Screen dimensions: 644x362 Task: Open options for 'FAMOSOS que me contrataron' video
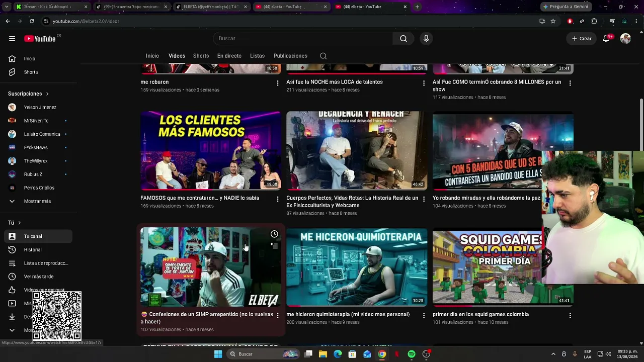(x=277, y=199)
